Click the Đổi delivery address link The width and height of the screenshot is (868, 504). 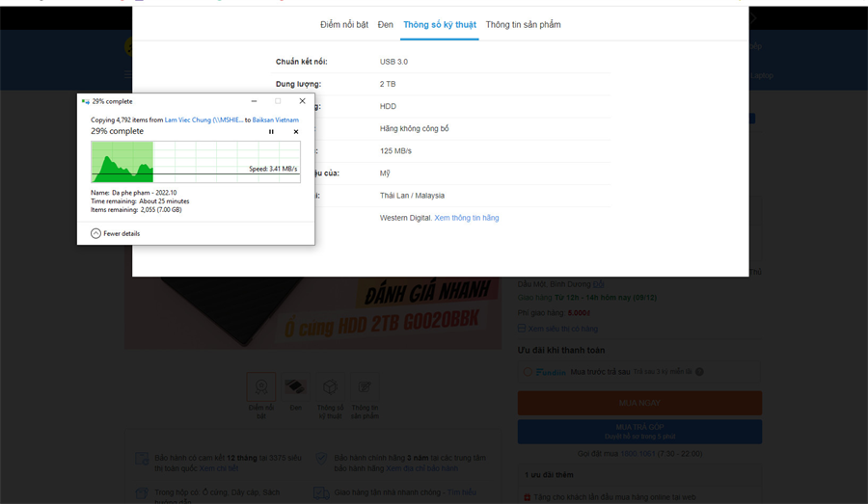tap(598, 284)
